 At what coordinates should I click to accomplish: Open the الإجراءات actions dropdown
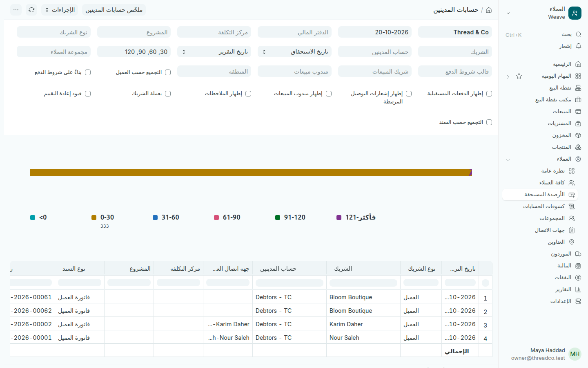[x=60, y=10]
